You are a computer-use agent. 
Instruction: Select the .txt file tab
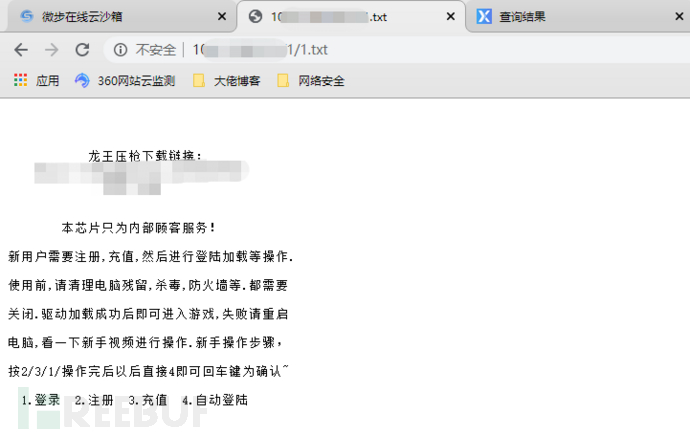[351, 17]
